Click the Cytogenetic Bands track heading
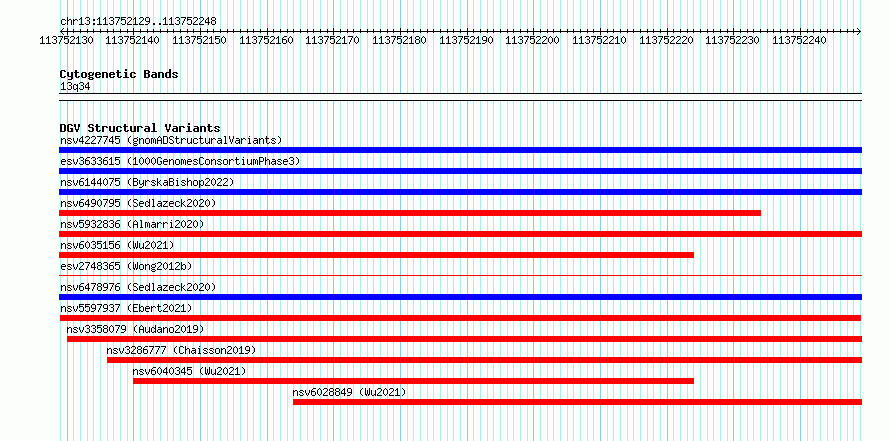This screenshot has height=441, width=890. pyautogui.click(x=119, y=74)
